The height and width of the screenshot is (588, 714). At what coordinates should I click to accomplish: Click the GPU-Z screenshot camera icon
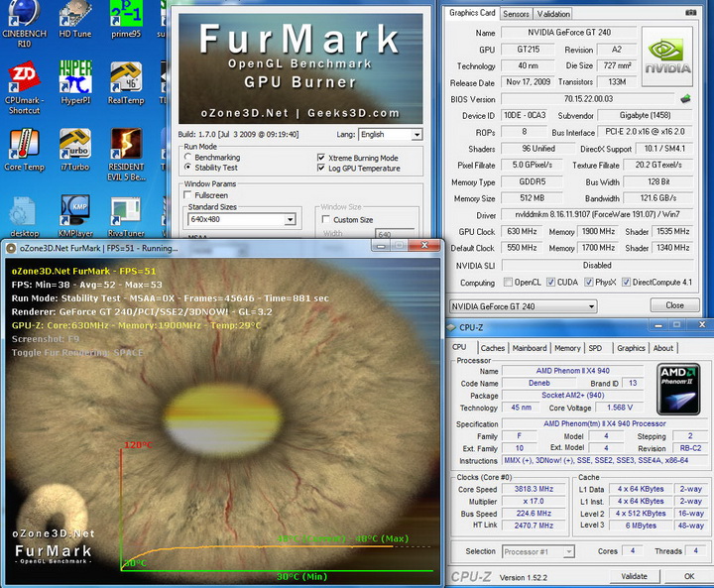coord(690,13)
